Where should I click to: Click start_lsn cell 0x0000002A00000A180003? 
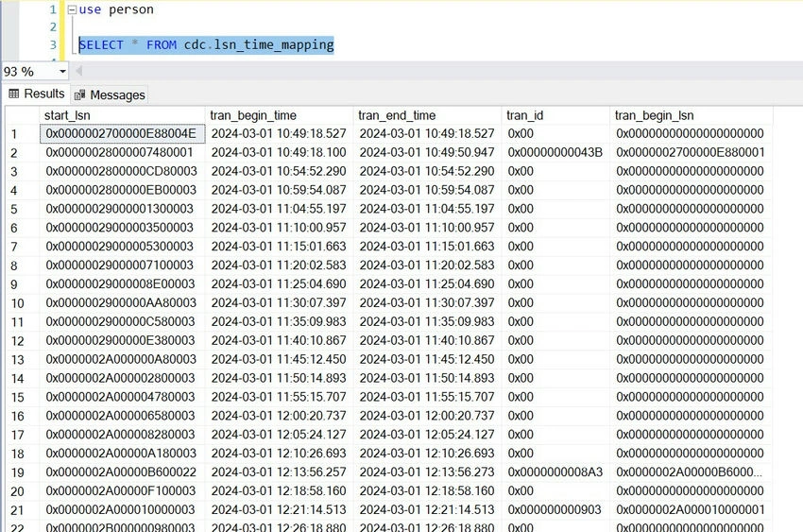(x=123, y=454)
